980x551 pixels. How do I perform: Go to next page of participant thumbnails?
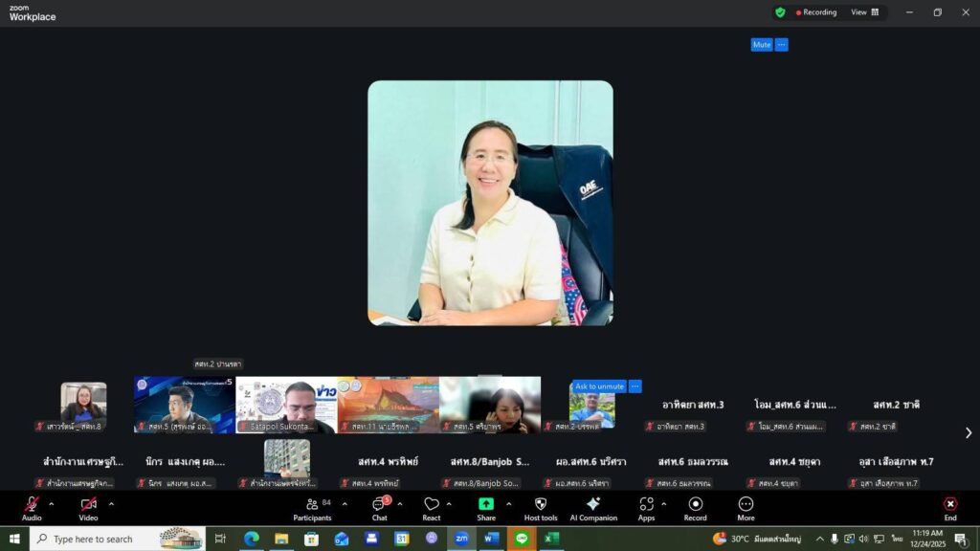968,433
